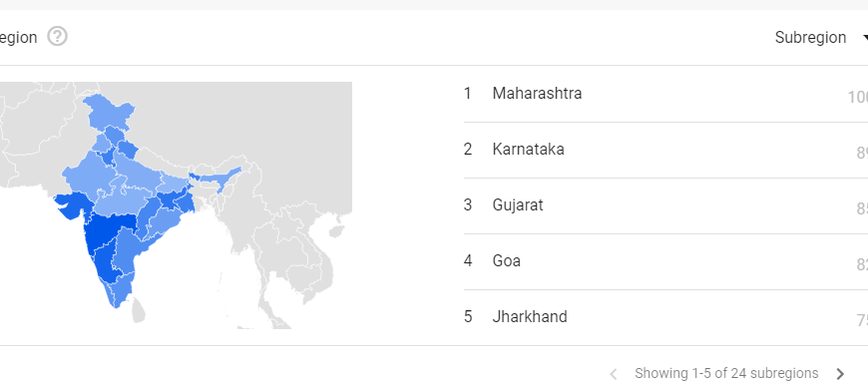Open Gujarat subregion entry
The image size is (868, 386).
tap(665, 206)
